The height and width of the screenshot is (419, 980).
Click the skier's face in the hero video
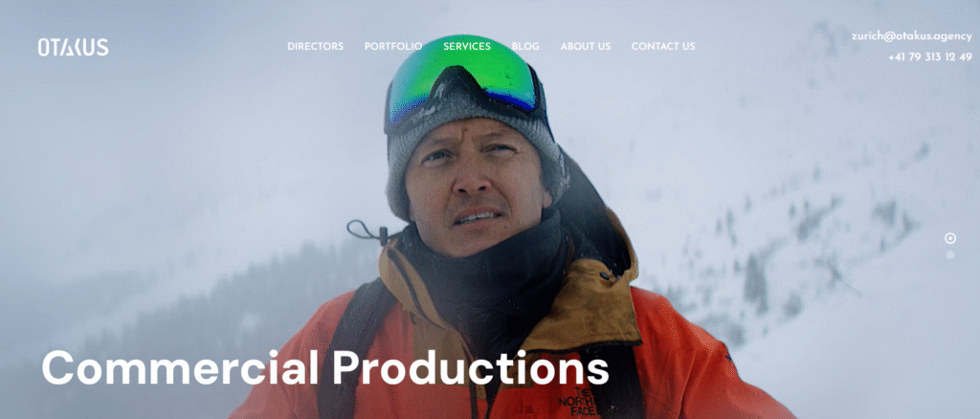[473, 187]
